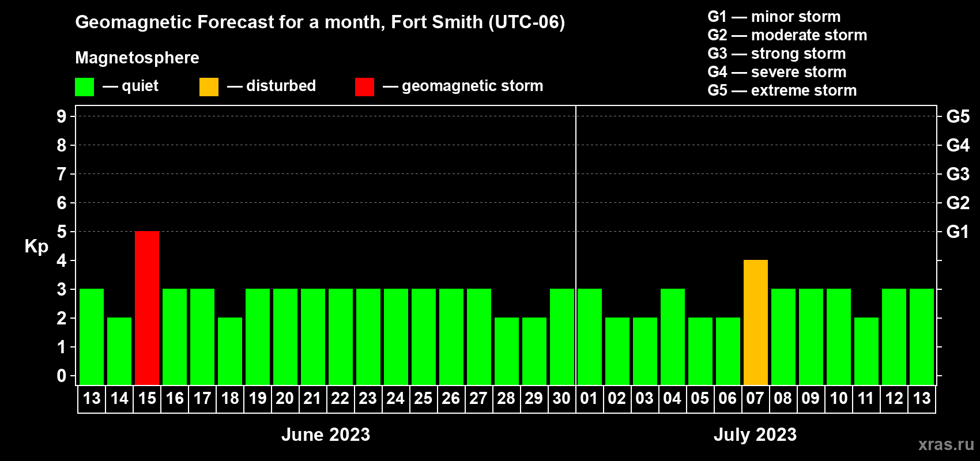
Task: Click the date cell '30' in June
Action: [562, 399]
